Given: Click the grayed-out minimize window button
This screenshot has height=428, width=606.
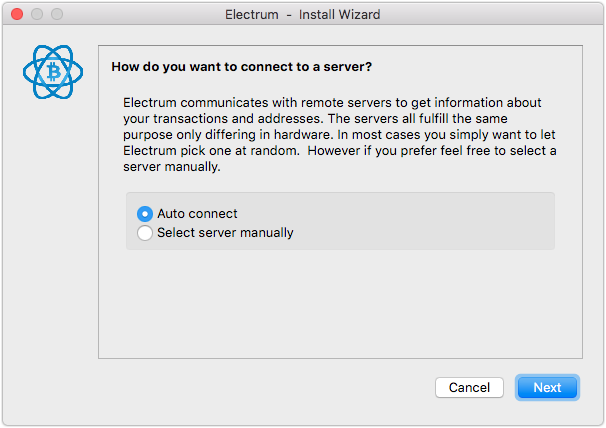Looking at the screenshot, I should 37,14.
